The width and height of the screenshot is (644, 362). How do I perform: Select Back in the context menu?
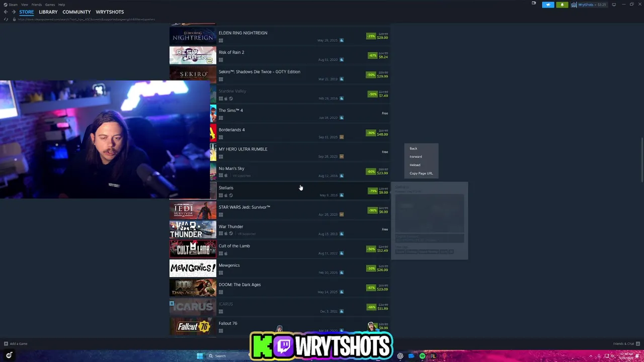(x=414, y=148)
